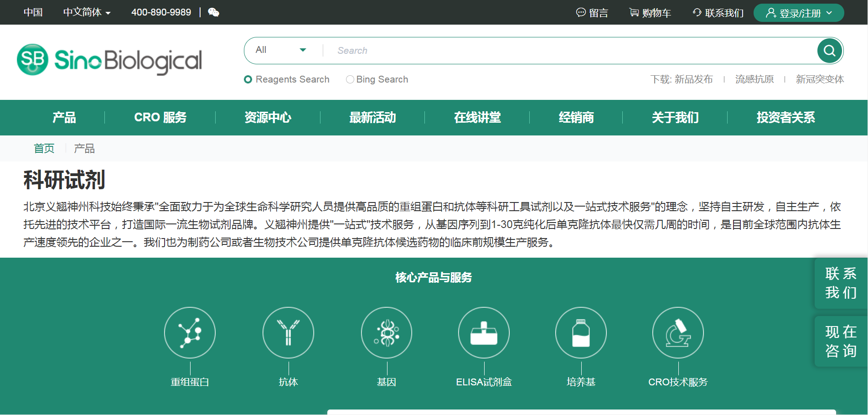Expand the 登录/注册 account dropdown
Screen dimensions: 868x415
tap(799, 13)
